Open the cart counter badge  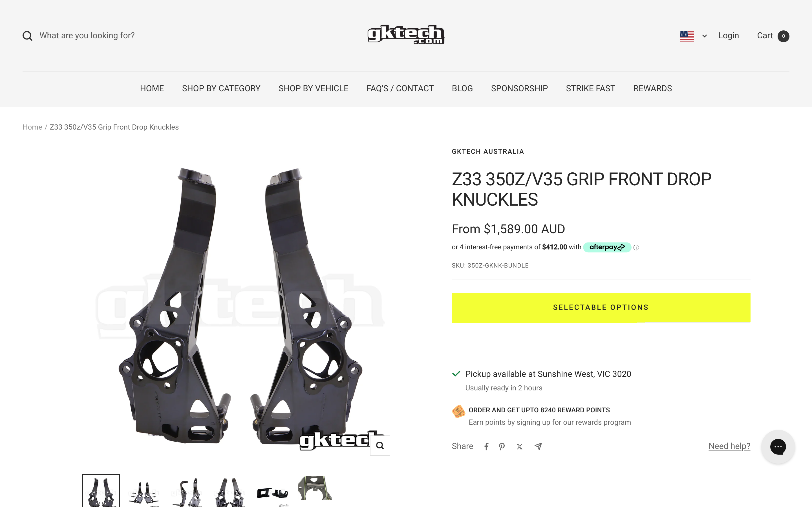click(x=784, y=36)
